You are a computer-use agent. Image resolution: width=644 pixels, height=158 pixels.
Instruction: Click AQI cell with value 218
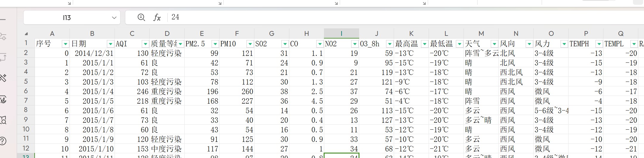click(132, 101)
